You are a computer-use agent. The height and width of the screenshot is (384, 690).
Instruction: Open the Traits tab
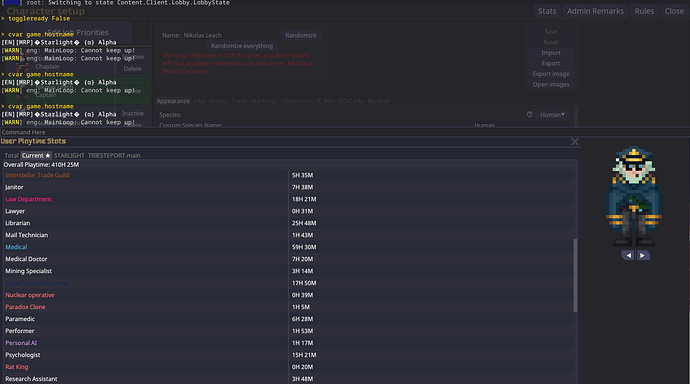[239, 101]
